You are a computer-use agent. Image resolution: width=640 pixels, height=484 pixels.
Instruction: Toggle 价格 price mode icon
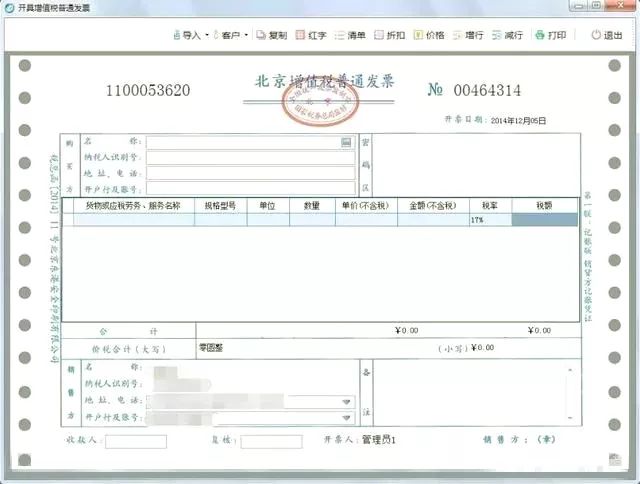tap(418, 35)
